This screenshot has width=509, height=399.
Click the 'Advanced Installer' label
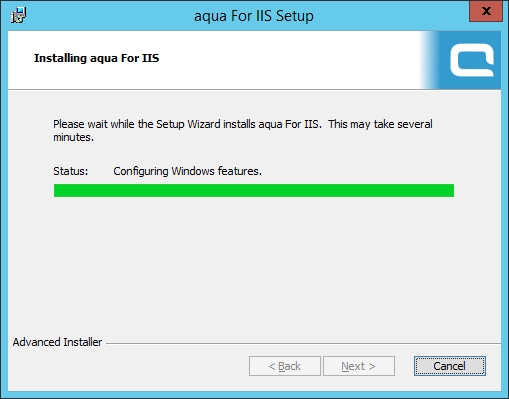click(x=57, y=342)
